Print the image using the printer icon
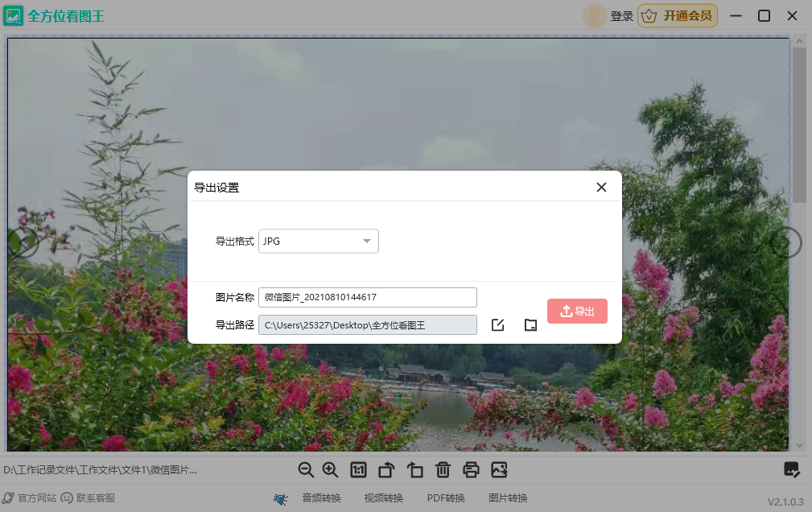812x512 pixels. tap(471, 469)
